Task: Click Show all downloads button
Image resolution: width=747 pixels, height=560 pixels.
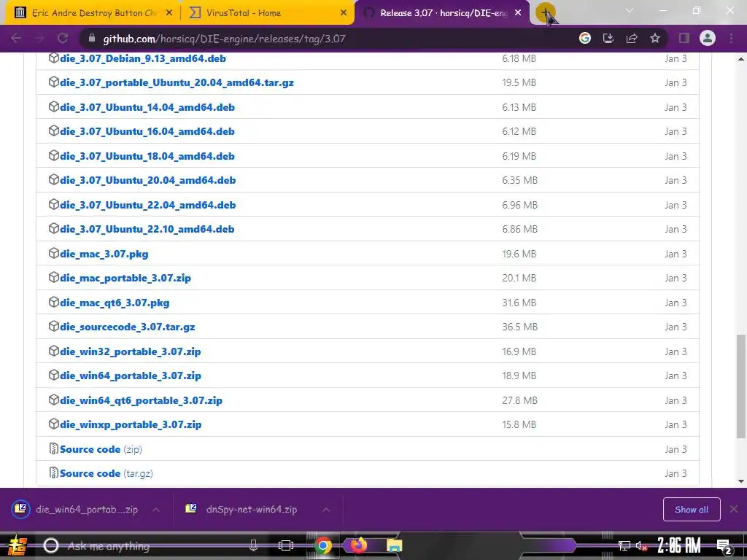Action: [x=692, y=510]
